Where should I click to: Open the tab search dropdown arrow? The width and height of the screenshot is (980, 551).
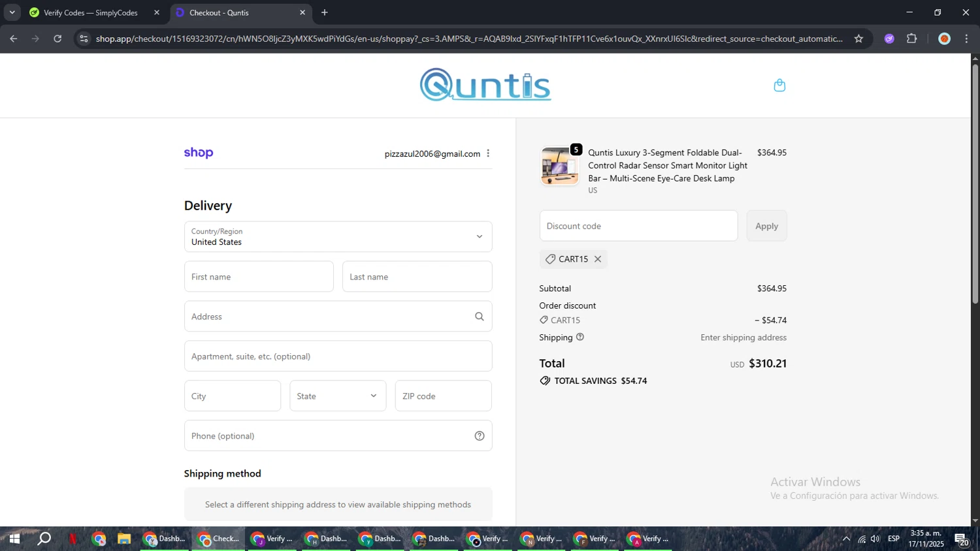(12, 12)
